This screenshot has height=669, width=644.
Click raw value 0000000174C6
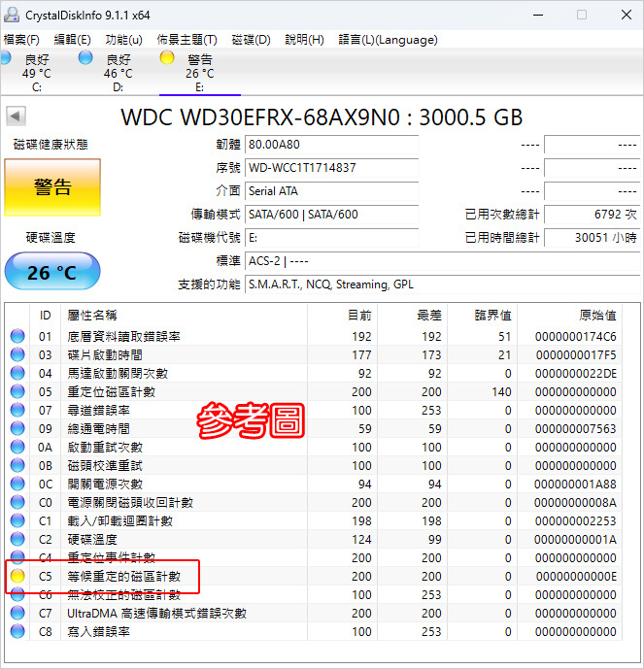[576, 337]
